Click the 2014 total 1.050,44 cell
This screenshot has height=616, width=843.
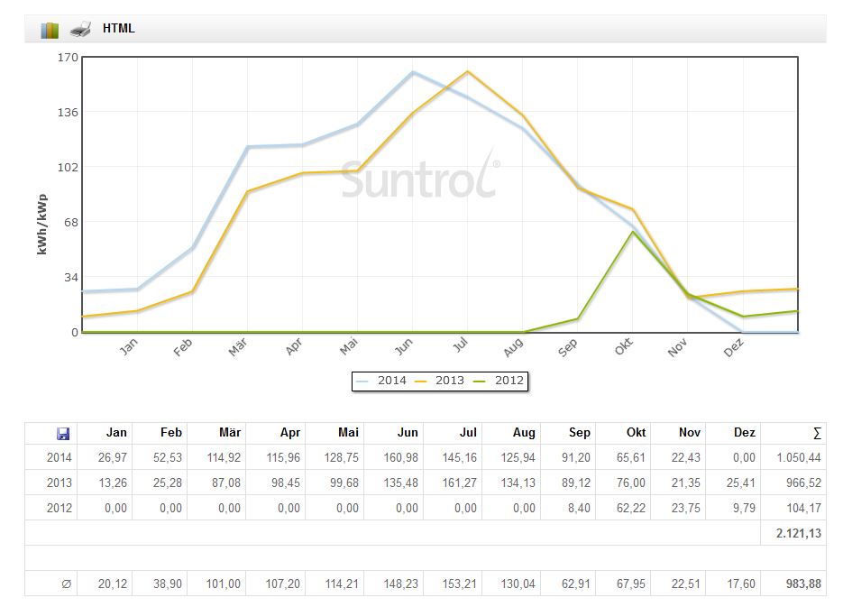coord(798,458)
